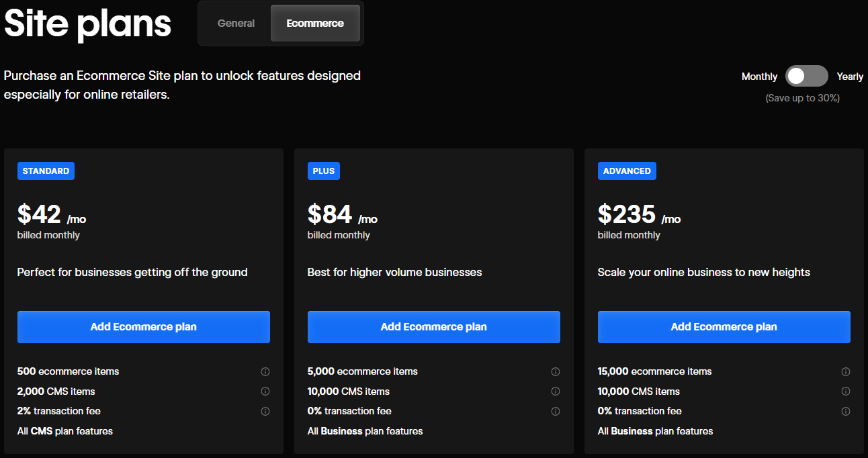The height and width of the screenshot is (458, 868).
Task: Click "2% transaction fee" text
Action: 59,411
